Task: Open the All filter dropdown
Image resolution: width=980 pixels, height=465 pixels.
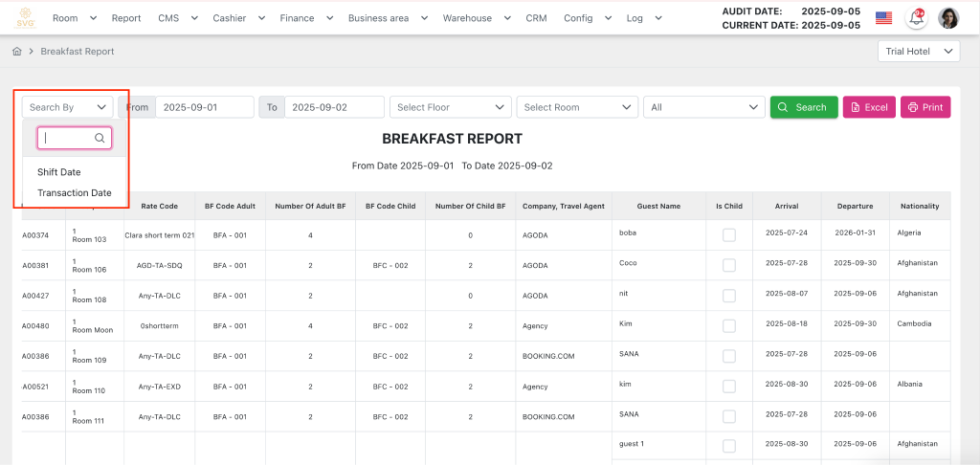Action: click(x=702, y=107)
